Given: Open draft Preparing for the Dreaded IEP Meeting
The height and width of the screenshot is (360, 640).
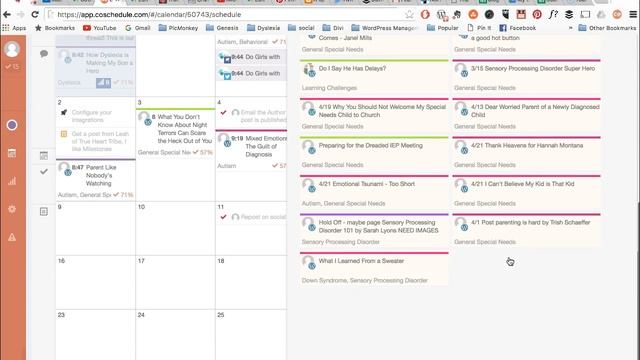Looking at the screenshot, I should pos(374,153).
